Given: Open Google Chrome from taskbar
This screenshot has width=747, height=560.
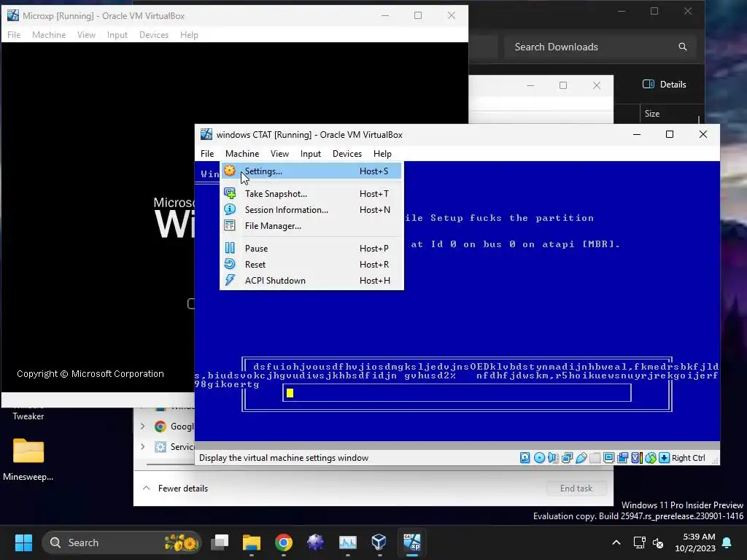Looking at the screenshot, I should [284, 542].
